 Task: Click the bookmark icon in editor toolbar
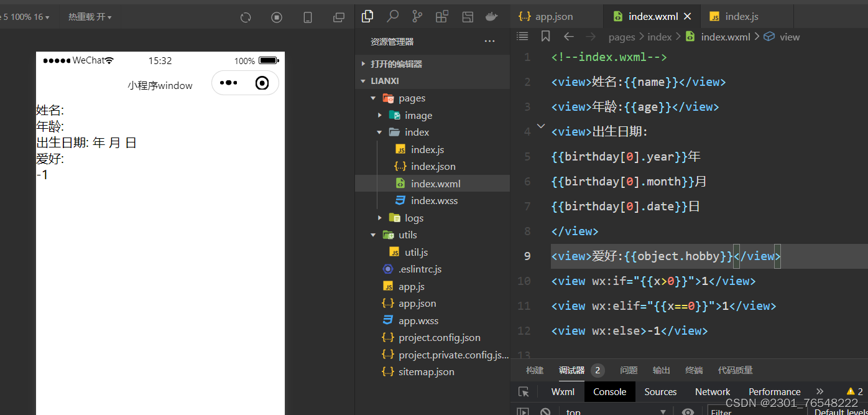click(545, 37)
